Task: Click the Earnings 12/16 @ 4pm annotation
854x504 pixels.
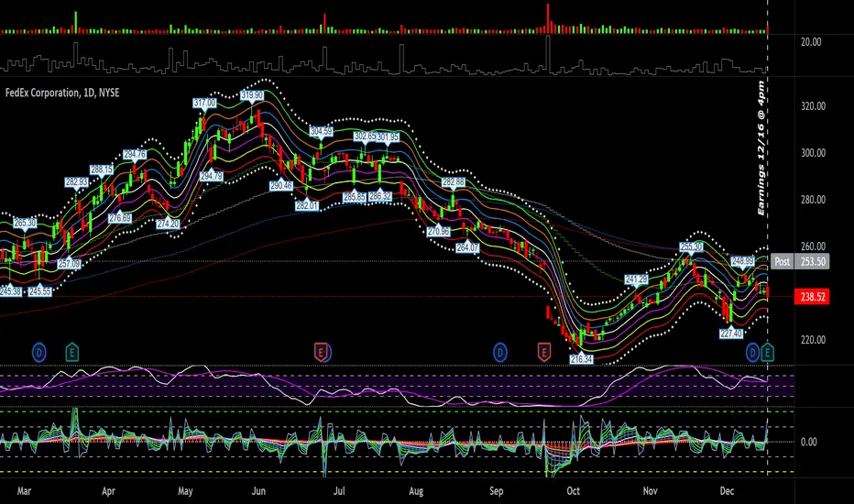Action: pyautogui.click(x=761, y=148)
